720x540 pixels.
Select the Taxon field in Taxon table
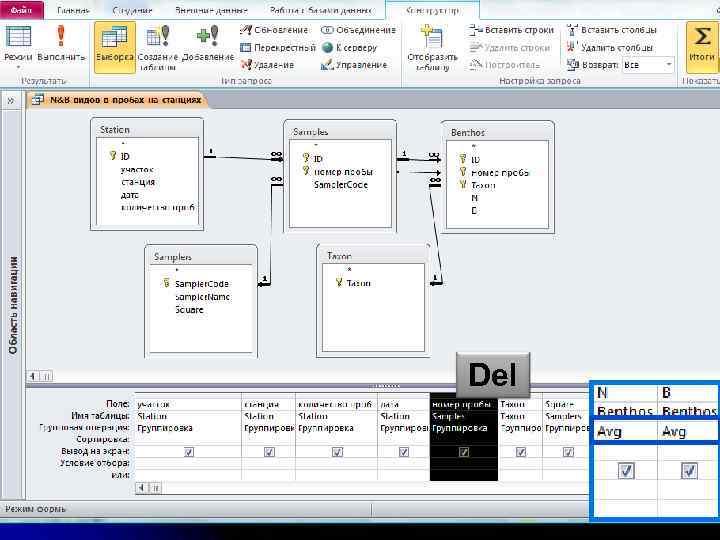pos(358,283)
